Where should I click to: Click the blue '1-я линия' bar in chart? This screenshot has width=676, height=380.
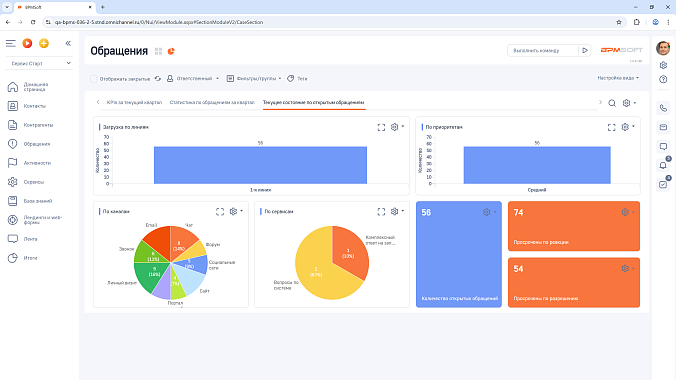point(260,165)
